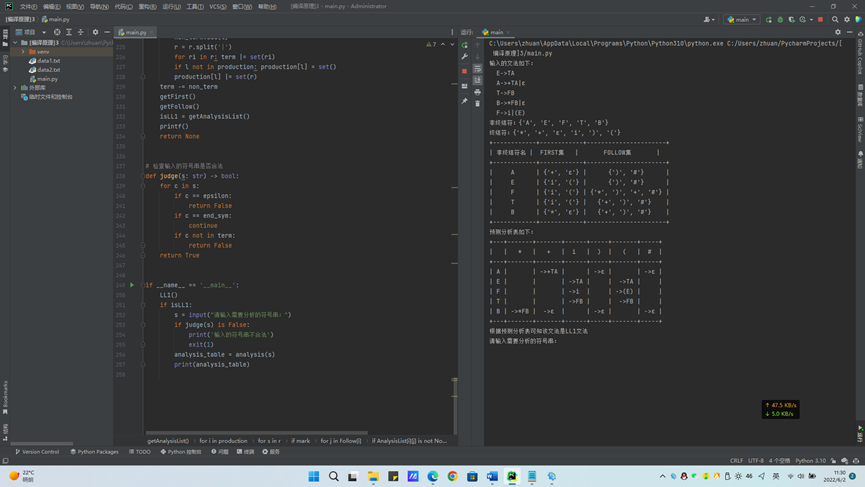Expand the 外部库 external libraries node
Image resolution: width=865 pixels, height=487 pixels.
point(15,88)
